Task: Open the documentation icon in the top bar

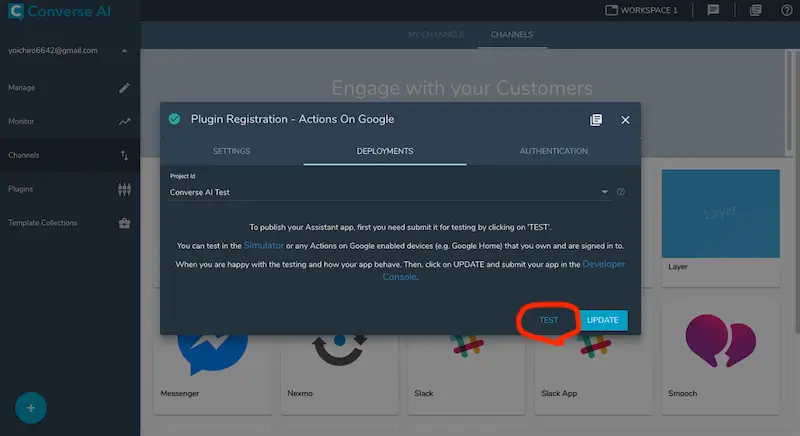Action: [756, 10]
